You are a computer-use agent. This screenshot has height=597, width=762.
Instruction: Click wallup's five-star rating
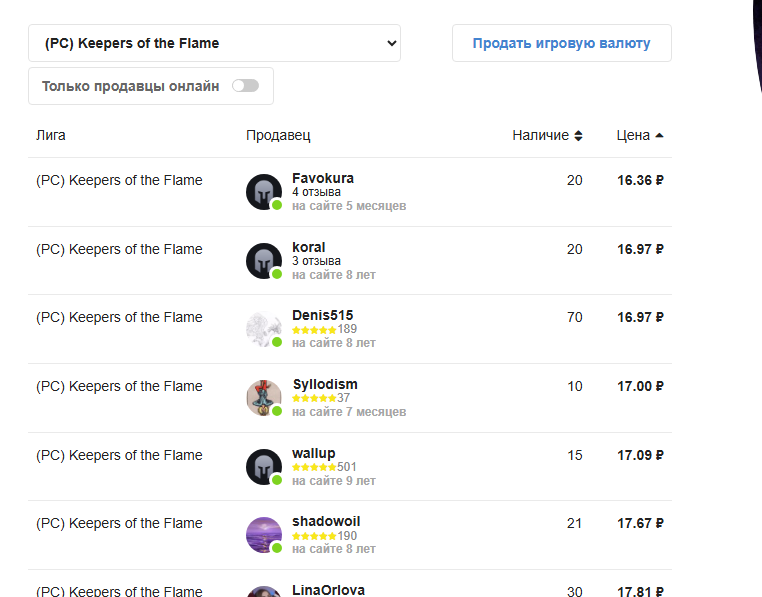tap(314, 467)
